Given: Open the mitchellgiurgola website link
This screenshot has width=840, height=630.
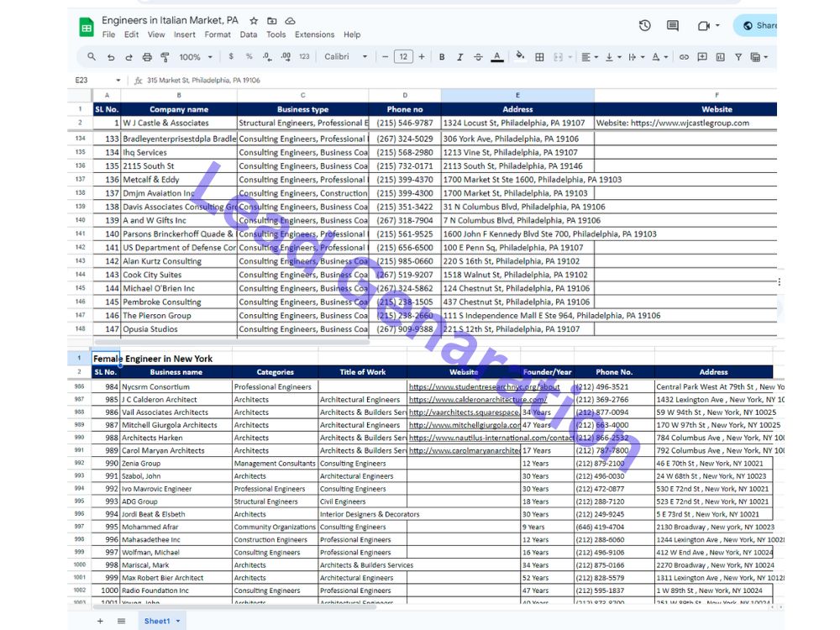Looking at the screenshot, I should click(x=464, y=425).
